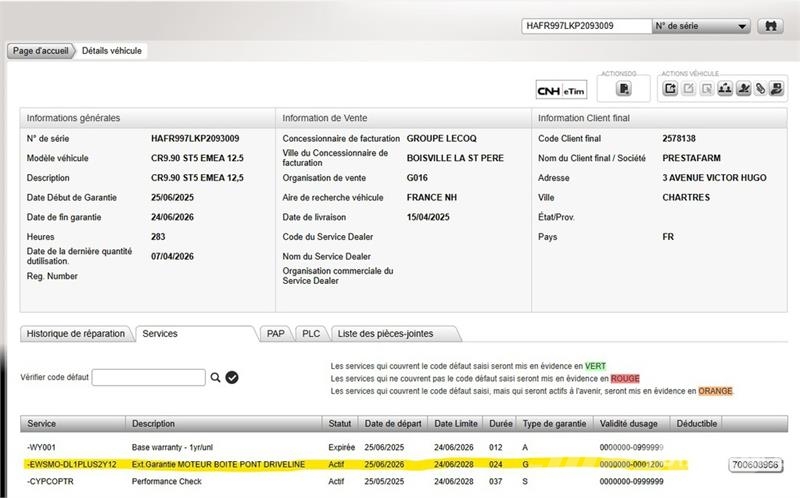
Task: Click client code 2578138
Action: (x=679, y=138)
